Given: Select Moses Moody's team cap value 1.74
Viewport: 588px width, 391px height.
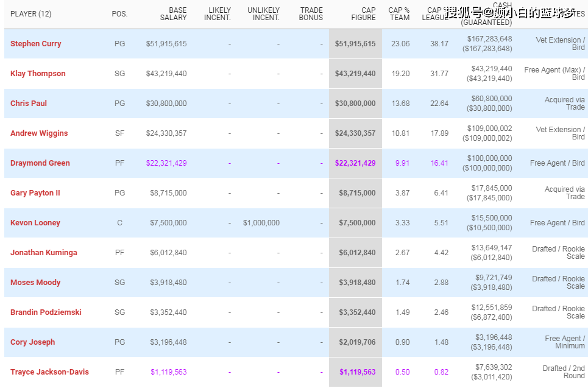Looking at the screenshot, I should pyautogui.click(x=402, y=282).
